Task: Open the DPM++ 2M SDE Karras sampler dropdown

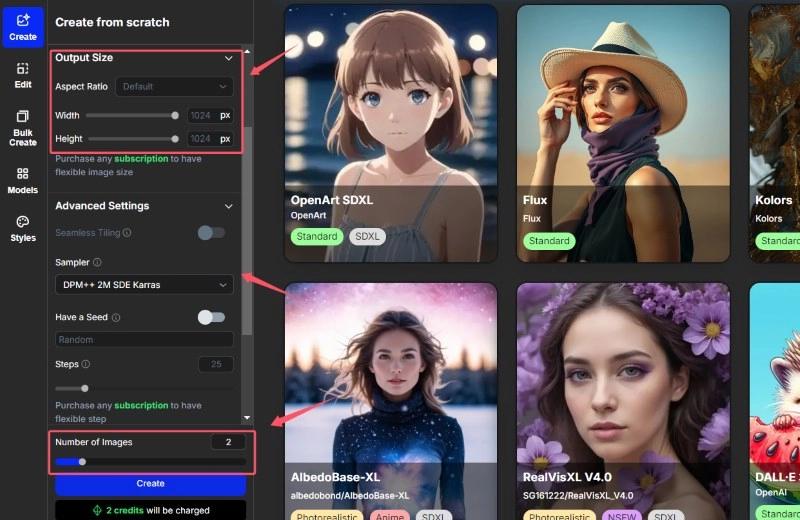Action: pos(144,285)
